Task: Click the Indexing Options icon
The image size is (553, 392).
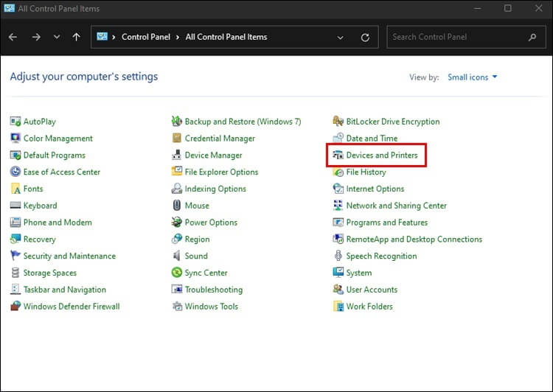Action: (177, 189)
